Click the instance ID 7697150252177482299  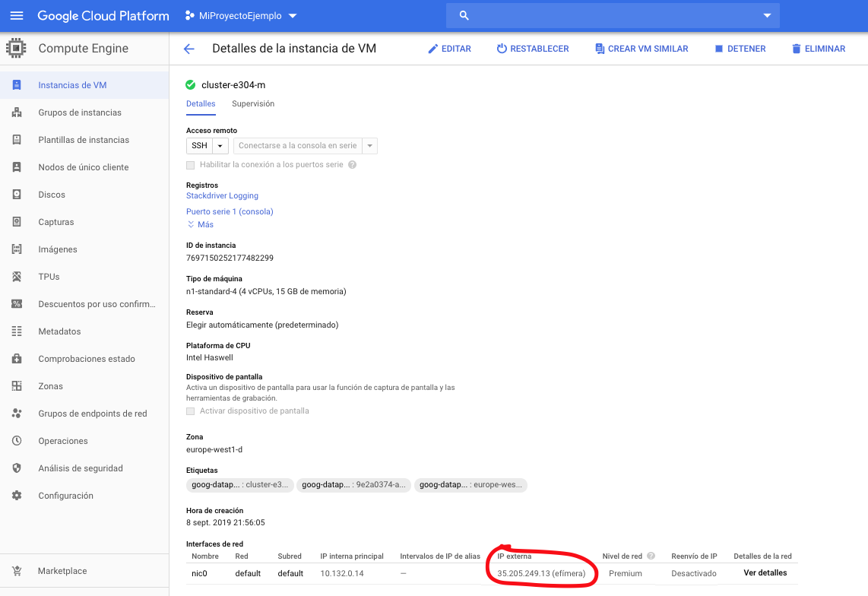[x=230, y=258]
